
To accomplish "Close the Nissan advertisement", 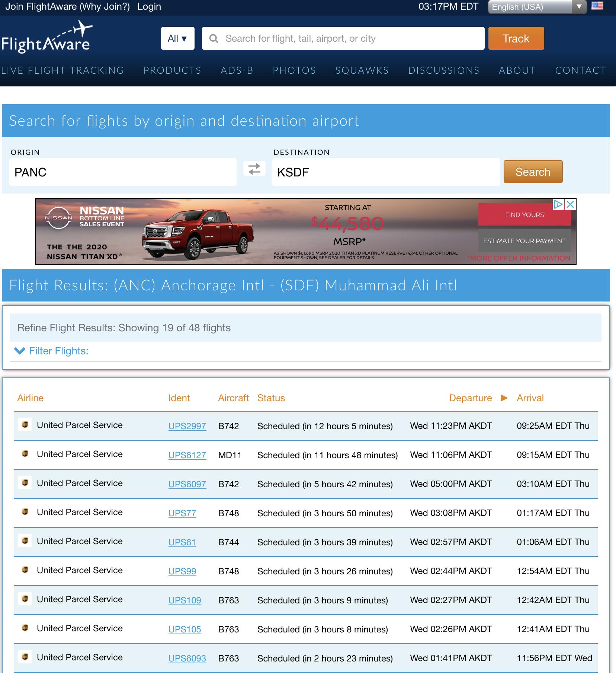I will point(570,204).
